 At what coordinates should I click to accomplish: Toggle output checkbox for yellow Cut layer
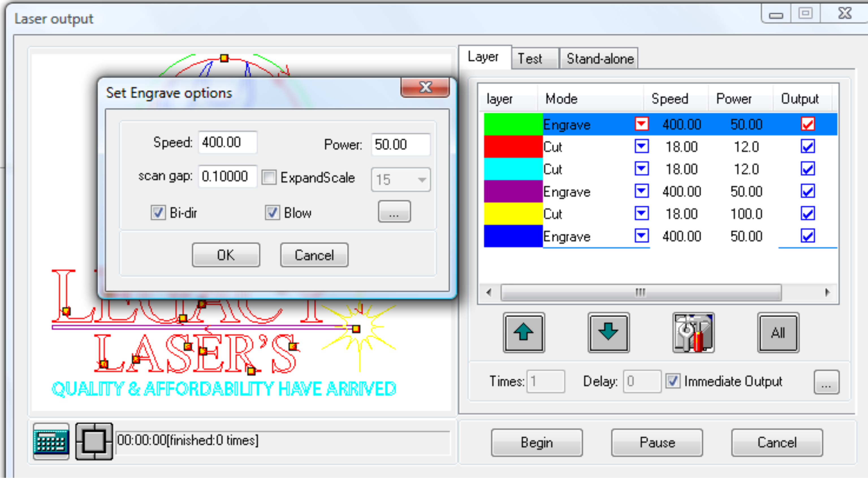pos(808,213)
